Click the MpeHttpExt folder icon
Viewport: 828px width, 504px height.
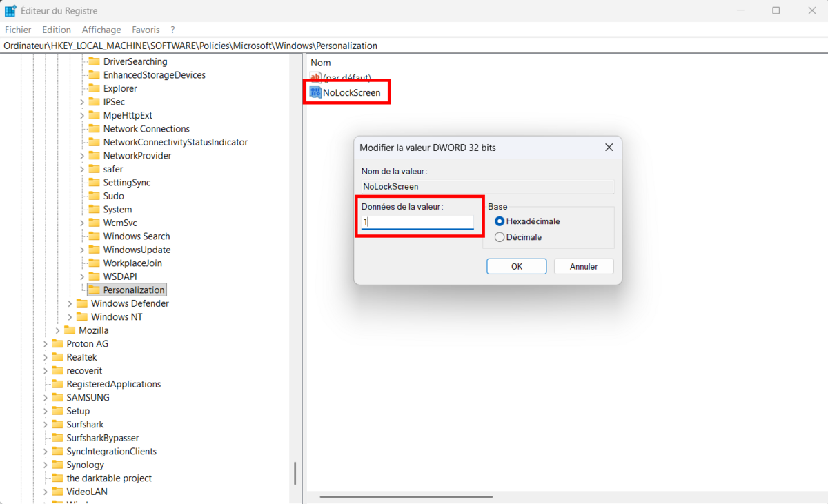tap(94, 115)
